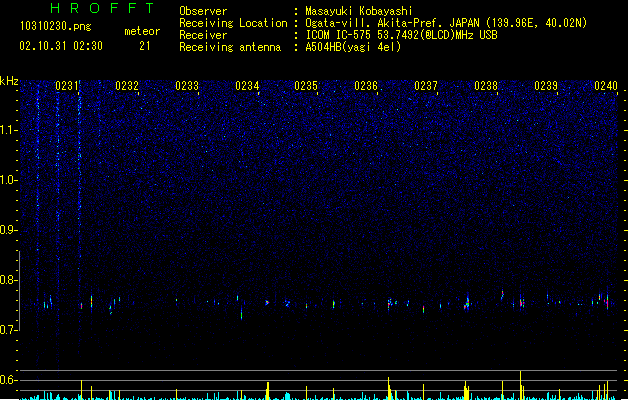Select the 0237 time label
This screenshot has width=629, height=400.
[x=426, y=86]
